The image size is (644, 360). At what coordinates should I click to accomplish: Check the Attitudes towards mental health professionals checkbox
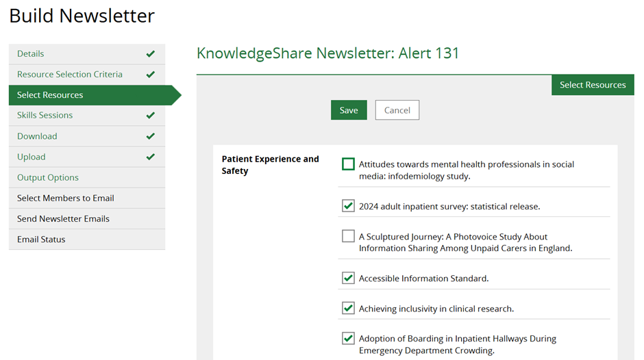coord(348,164)
